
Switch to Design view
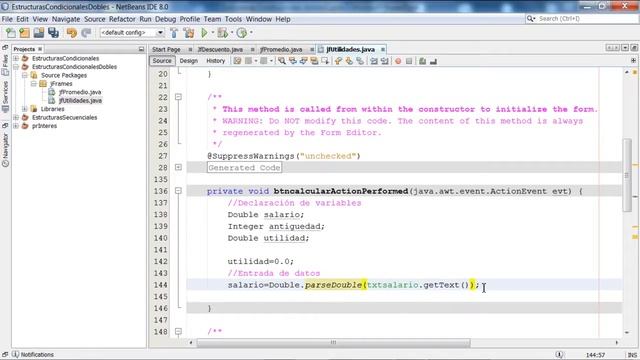189,61
